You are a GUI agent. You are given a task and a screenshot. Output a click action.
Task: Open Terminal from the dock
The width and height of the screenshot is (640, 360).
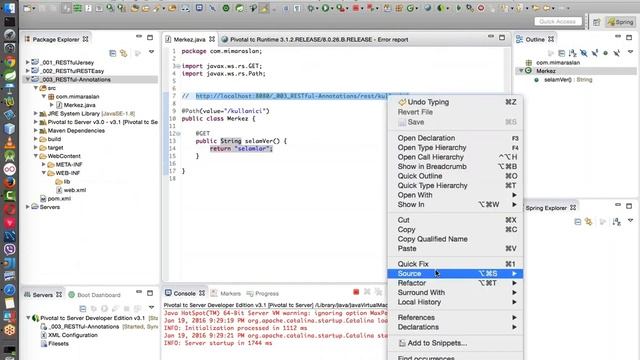point(9,21)
